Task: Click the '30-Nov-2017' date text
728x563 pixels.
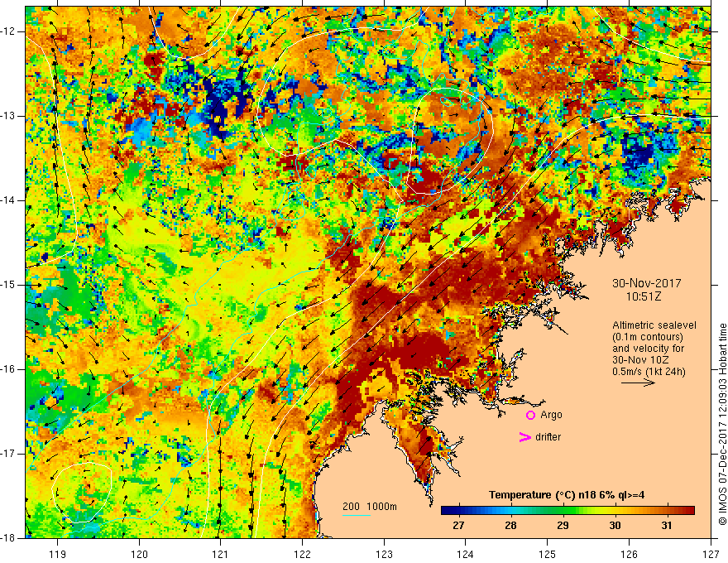Action: [647, 283]
